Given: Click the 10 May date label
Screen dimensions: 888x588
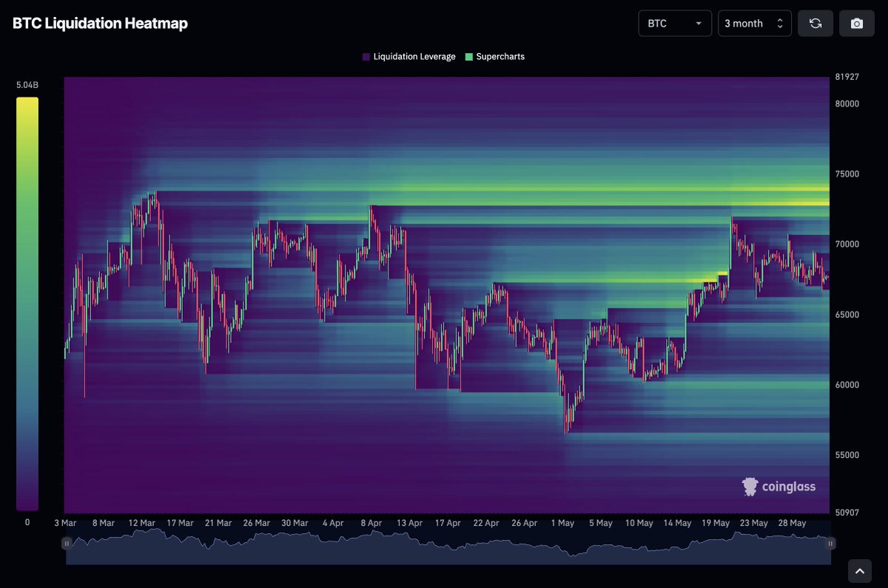Looking at the screenshot, I should (x=639, y=523).
